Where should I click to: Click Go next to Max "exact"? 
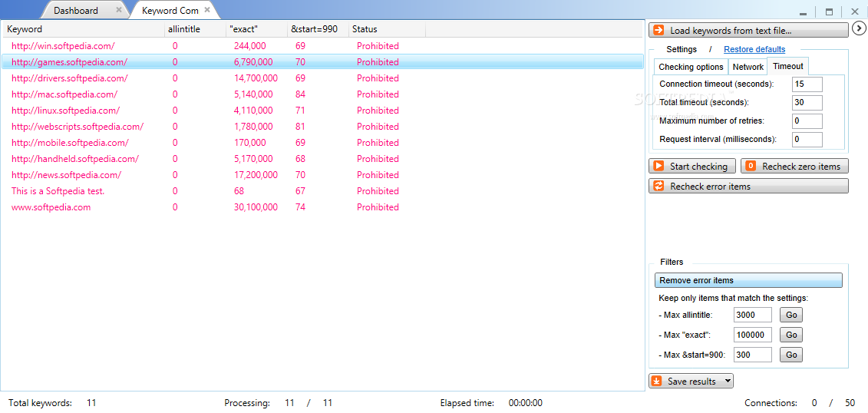click(x=791, y=335)
